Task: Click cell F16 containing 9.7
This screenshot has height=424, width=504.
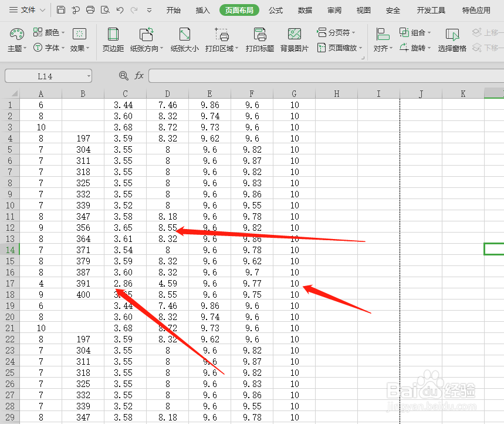Action: pyautogui.click(x=252, y=272)
